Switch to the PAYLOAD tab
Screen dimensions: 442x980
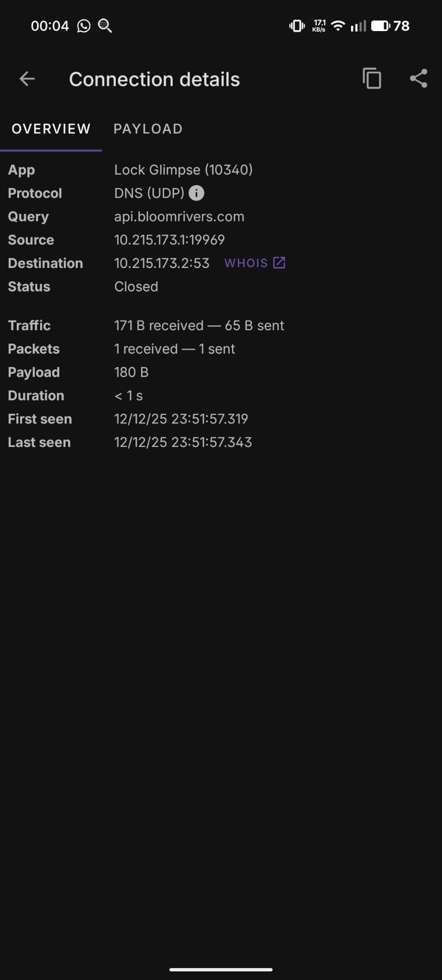point(148,129)
